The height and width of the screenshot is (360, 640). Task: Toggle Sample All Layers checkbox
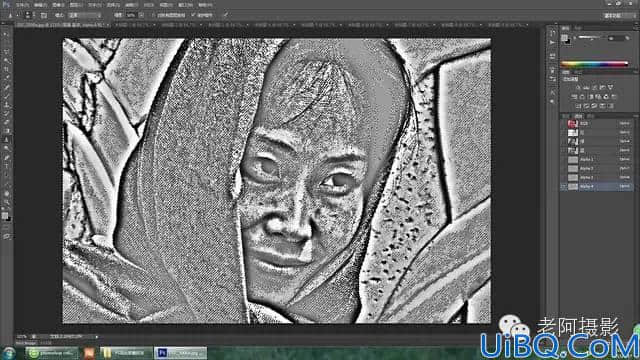153,15
